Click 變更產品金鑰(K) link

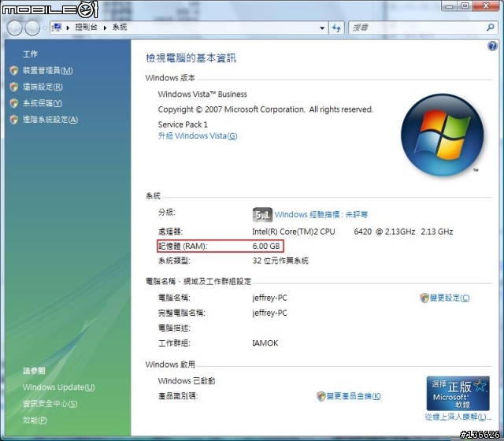click(354, 396)
